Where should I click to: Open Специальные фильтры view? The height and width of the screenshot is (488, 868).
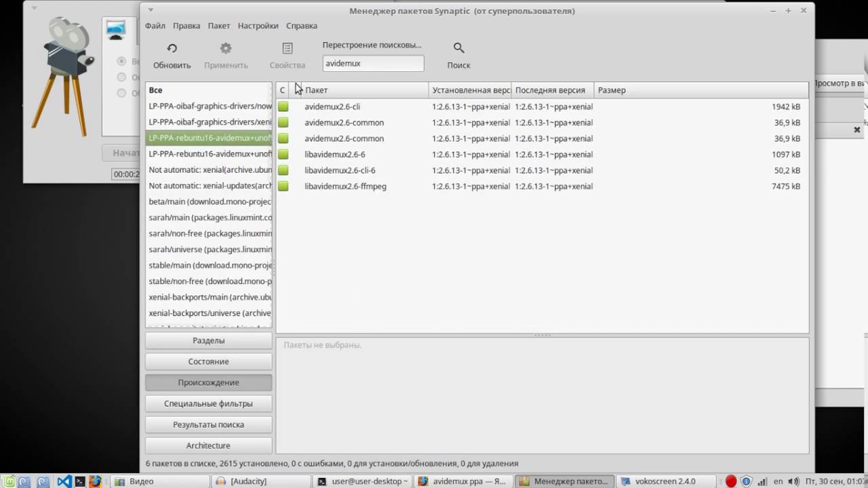208,403
